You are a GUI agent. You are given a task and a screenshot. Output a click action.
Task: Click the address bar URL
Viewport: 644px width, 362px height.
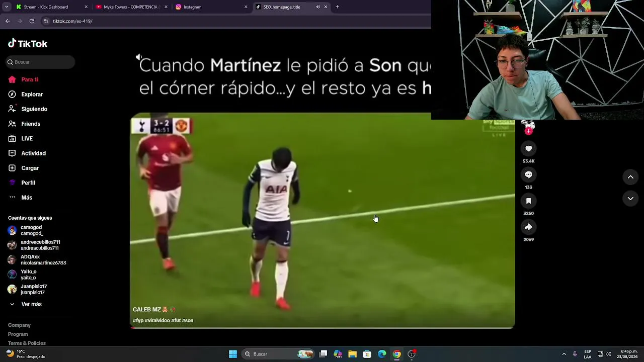point(73,21)
